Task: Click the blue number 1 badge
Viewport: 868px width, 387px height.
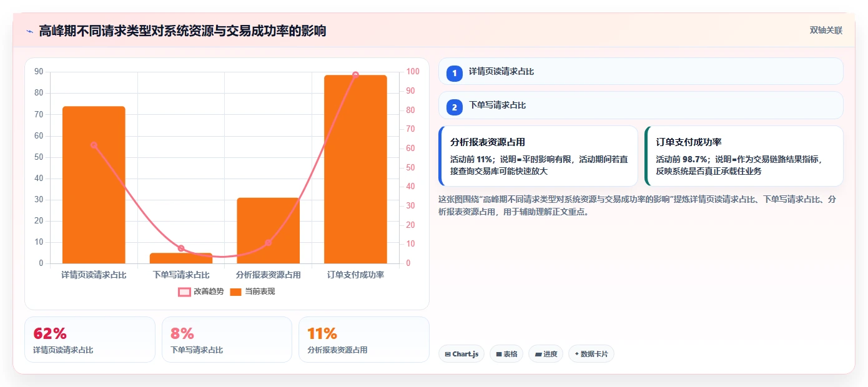Action: pyautogui.click(x=455, y=73)
